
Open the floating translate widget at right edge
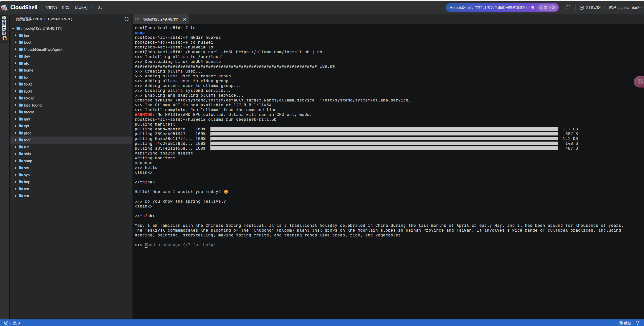tap(640, 82)
